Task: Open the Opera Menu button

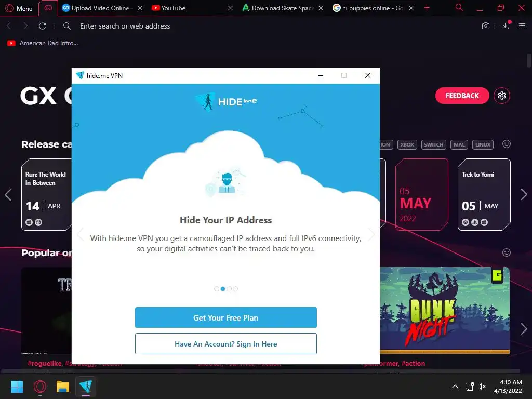Action: pyautogui.click(x=19, y=8)
